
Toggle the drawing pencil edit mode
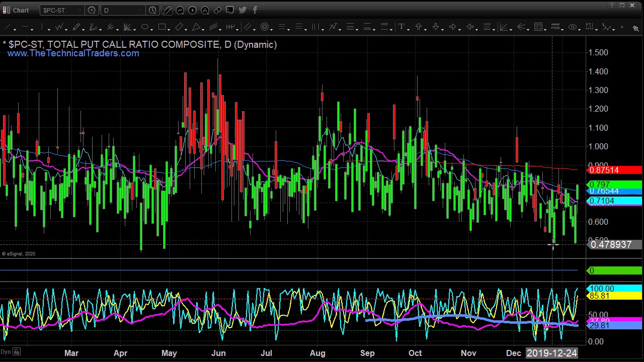point(167,10)
